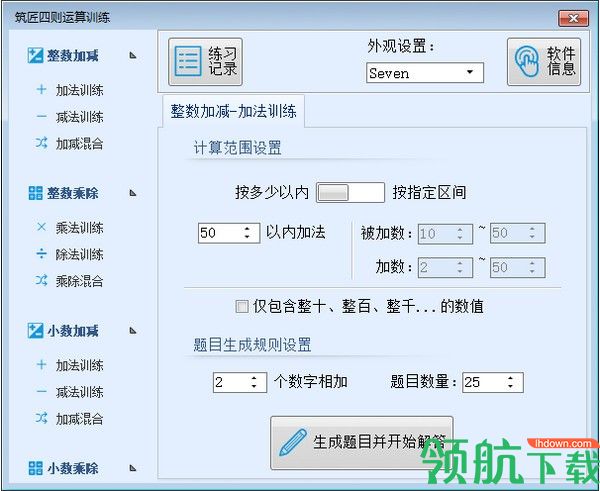Select the 整数加减-加法训练 tab
The image size is (600, 491).
233,111
